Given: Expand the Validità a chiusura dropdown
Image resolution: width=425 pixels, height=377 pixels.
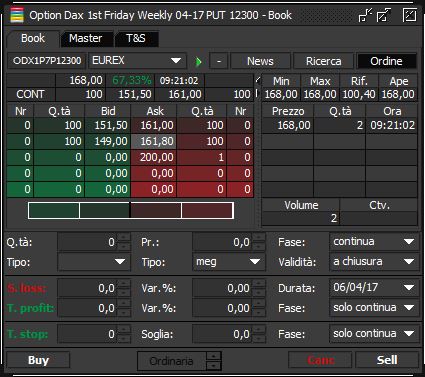Looking at the screenshot, I should (374, 261).
